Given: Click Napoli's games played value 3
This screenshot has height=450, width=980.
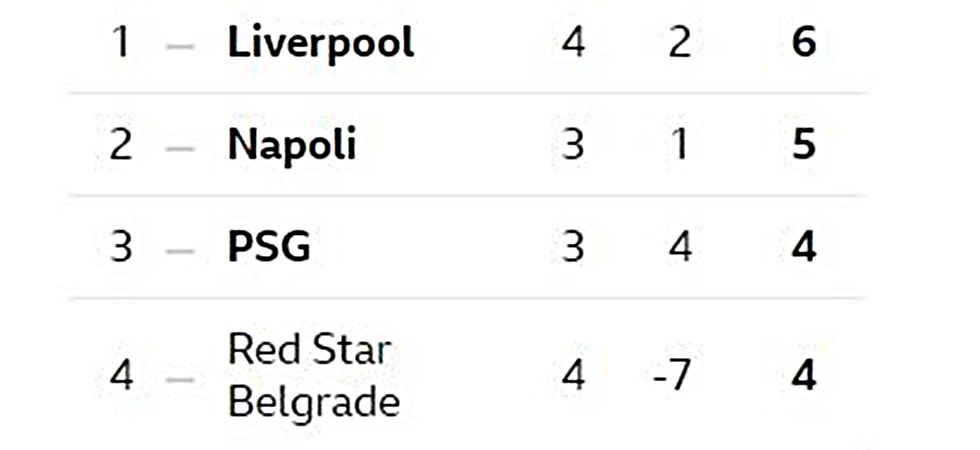Looking at the screenshot, I should pyautogui.click(x=572, y=145).
